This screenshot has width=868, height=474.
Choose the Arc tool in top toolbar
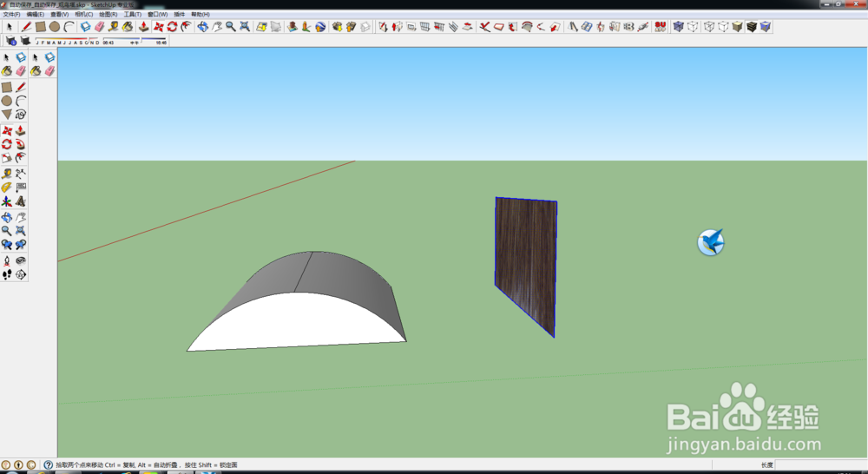(x=69, y=27)
